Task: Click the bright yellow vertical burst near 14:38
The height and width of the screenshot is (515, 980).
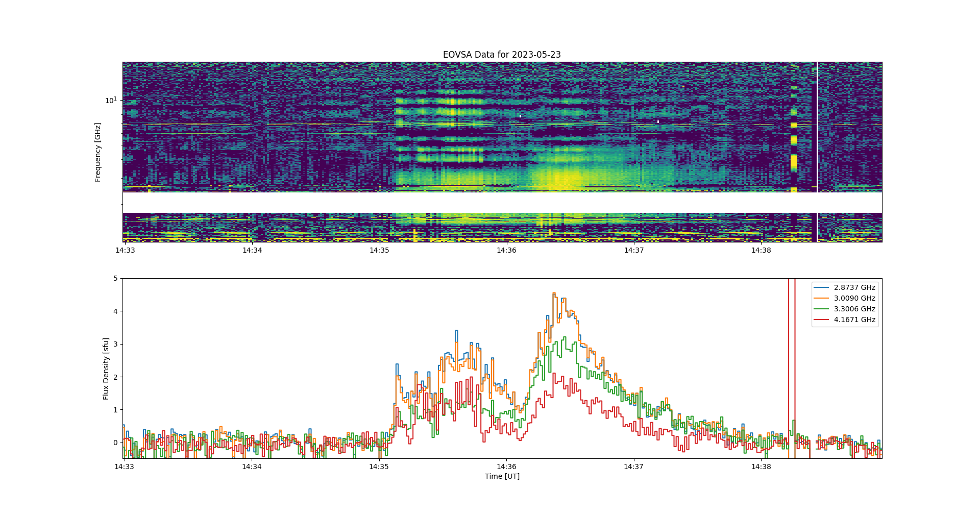Action: coord(794,139)
